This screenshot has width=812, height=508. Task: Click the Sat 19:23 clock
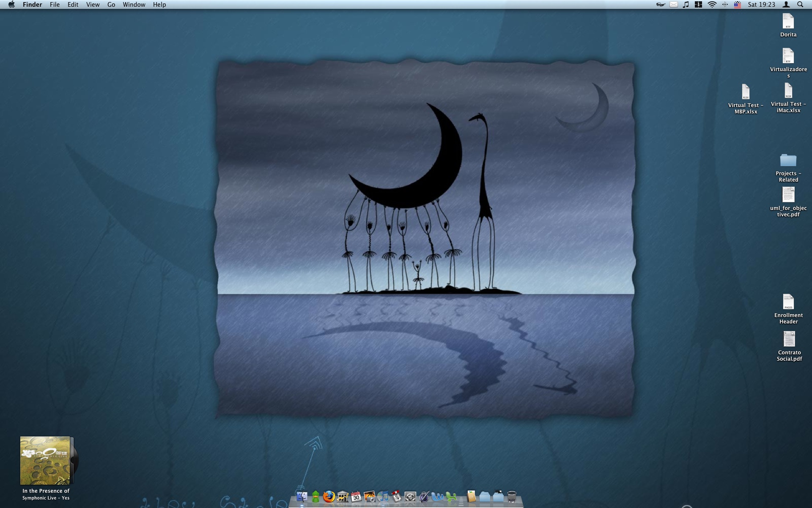[x=761, y=5]
